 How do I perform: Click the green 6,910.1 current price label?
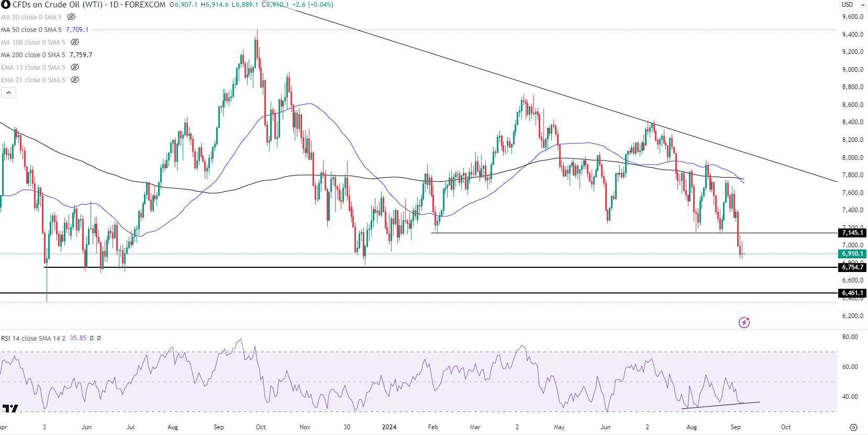click(x=852, y=254)
